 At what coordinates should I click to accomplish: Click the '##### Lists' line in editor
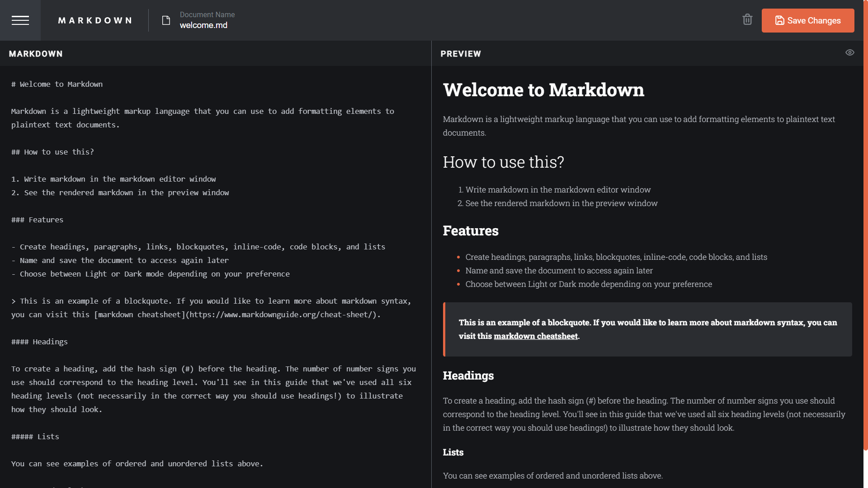click(x=35, y=437)
